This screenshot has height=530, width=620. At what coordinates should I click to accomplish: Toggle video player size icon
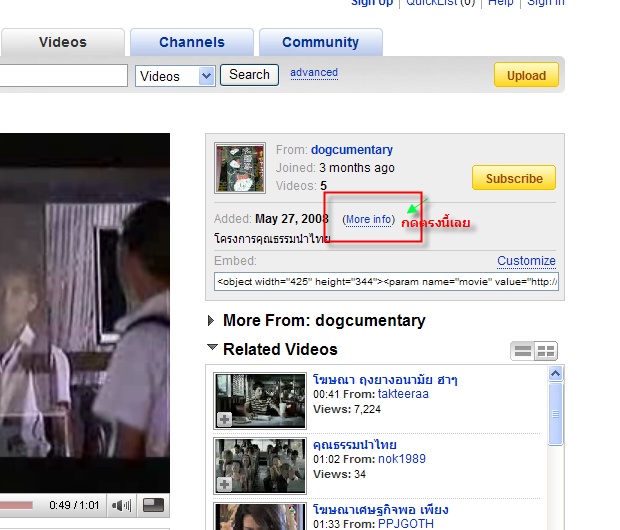tap(153, 505)
